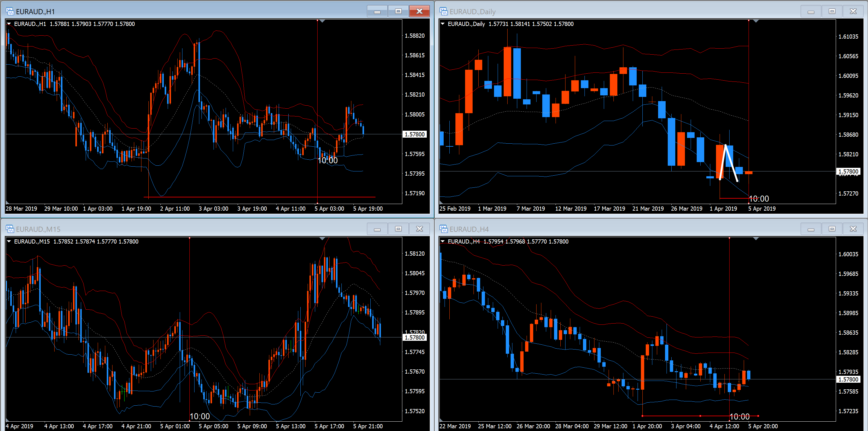Click the EURAUD,H1 window chart icon

10,11
